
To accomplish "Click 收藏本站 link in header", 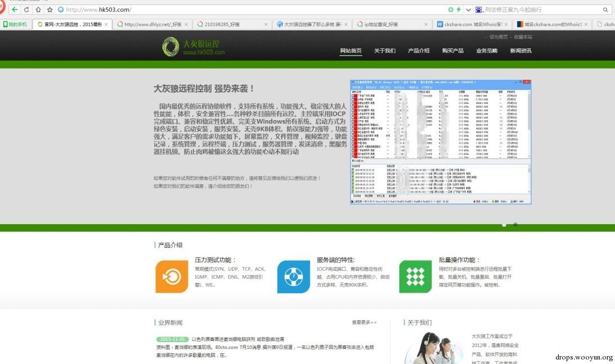I will (x=523, y=37).
